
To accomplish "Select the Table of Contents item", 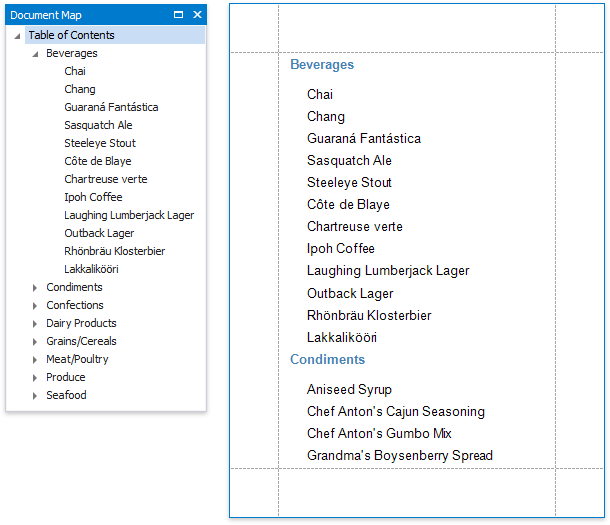I will (71, 36).
